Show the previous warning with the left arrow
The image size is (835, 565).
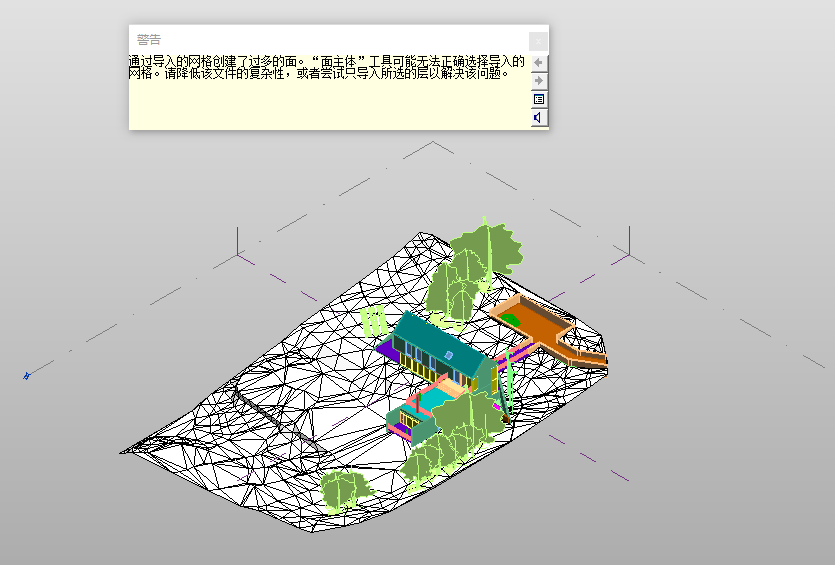click(539, 62)
